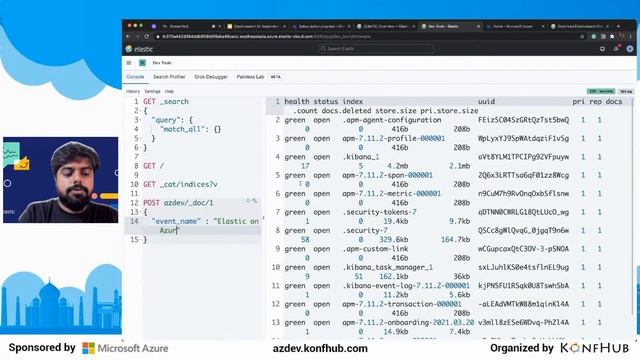This screenshot has width=640, height=360.
Task: Place cursor on 'GET /' line 8
Action: click(153, 166)
